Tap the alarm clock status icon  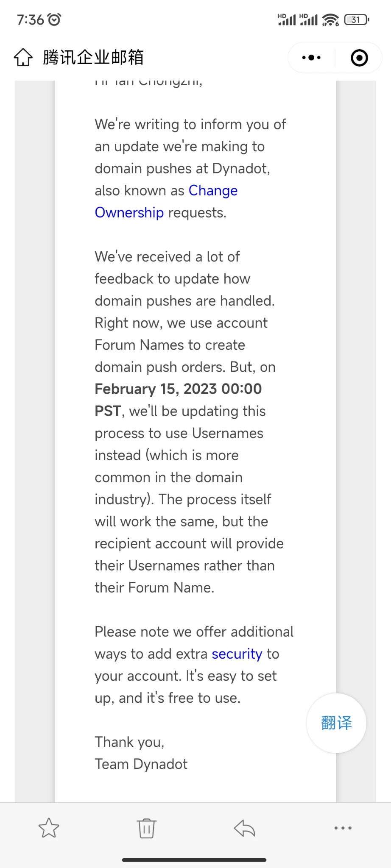pyautogui.click(x=54, y=19)
